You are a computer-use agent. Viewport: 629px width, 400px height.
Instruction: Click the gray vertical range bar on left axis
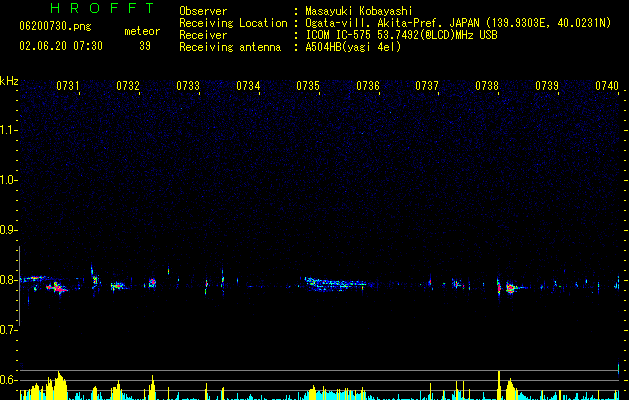(x=19, y=285)
